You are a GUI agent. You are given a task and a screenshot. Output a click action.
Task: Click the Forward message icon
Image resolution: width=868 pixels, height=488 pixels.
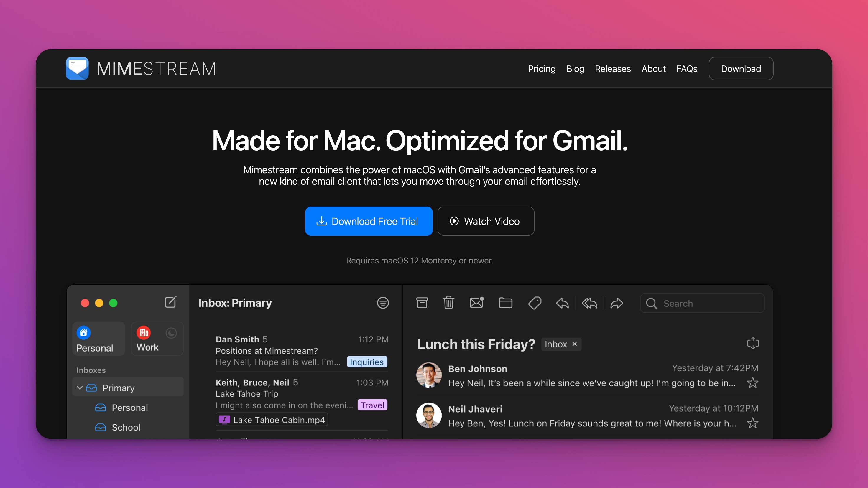point(617,303)
